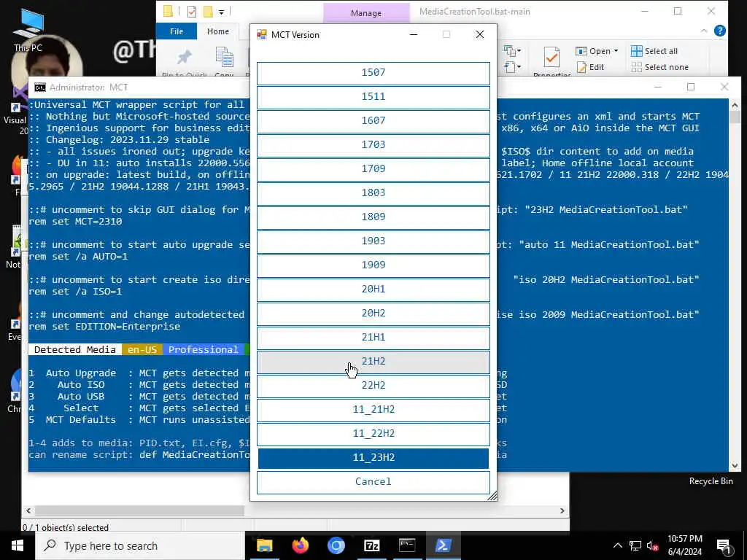747x560 pixels.
Task: Click "Professional" in Detected Media bar
Action: coord(204,349)
